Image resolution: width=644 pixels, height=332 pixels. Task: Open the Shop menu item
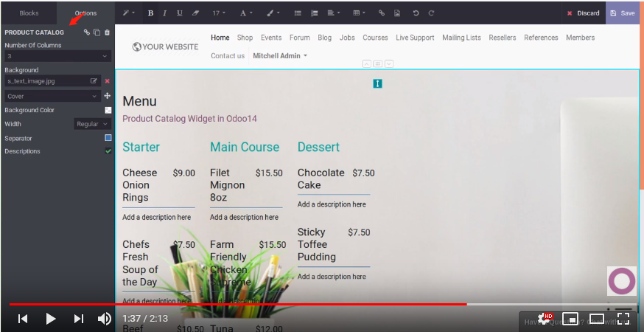(x=245, y=38)
